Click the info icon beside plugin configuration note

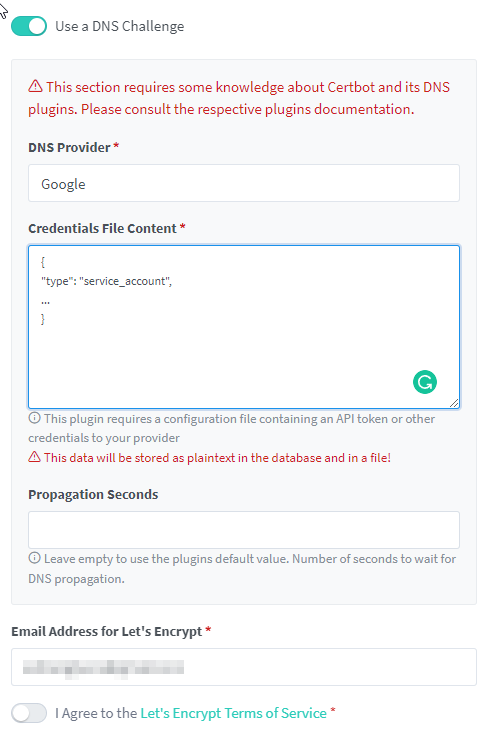34,418
